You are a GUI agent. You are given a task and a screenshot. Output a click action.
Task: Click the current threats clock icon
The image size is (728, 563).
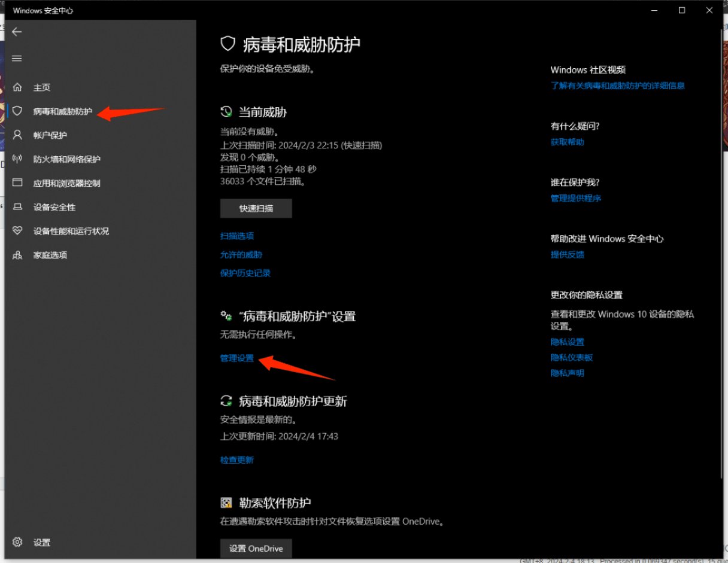(x=226, y=112)
